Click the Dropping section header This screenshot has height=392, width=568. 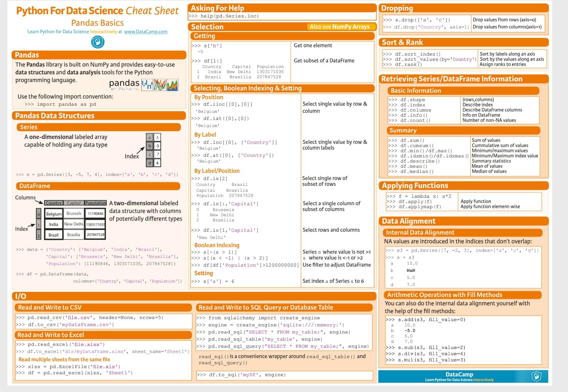tap(397, 8)
